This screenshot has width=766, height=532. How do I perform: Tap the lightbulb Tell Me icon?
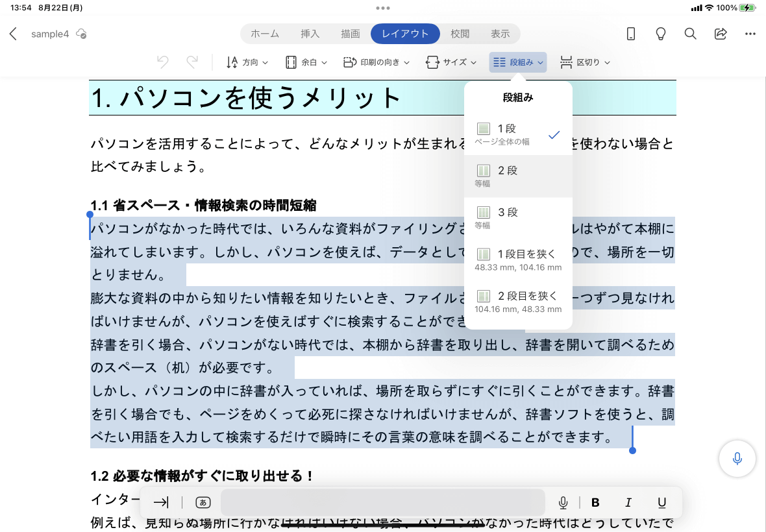click(x=660, y=34)
